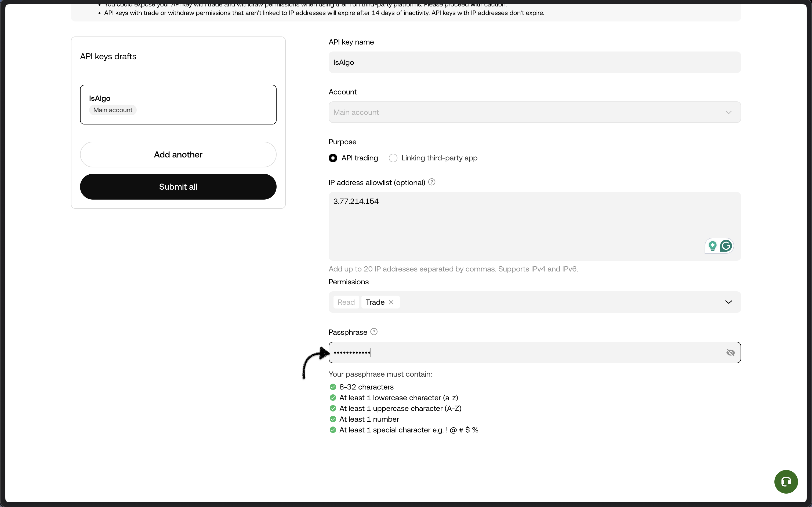Select the Read permission chip

tap(346, 302)
